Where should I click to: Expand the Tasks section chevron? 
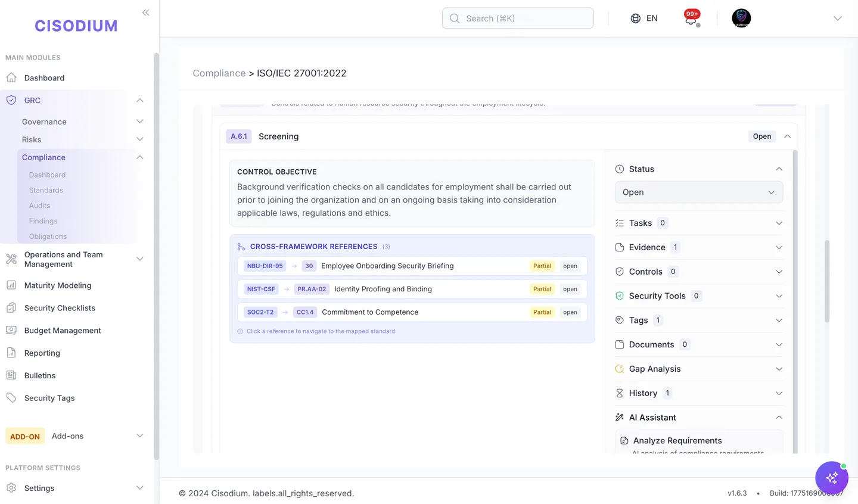pyautogui.click(x=779, y=223)
